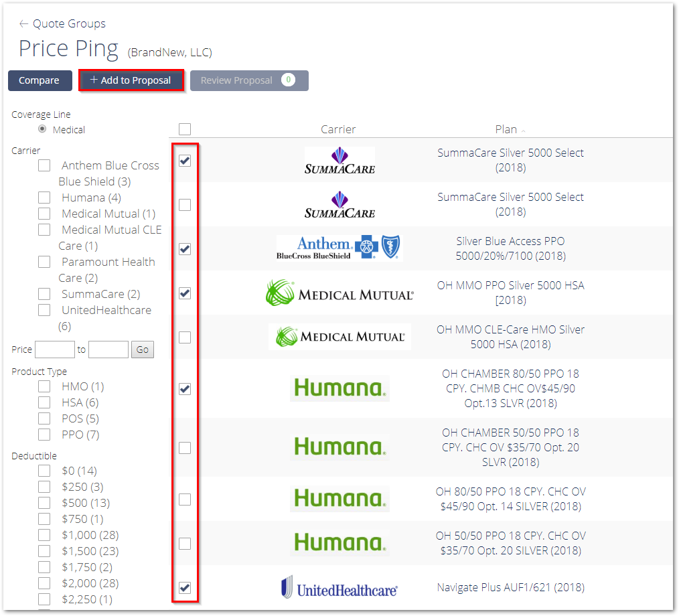This screenshot has height=616, width=679.
Task: Tick the $500 (13) deductible filter
Action: [44, 503]
